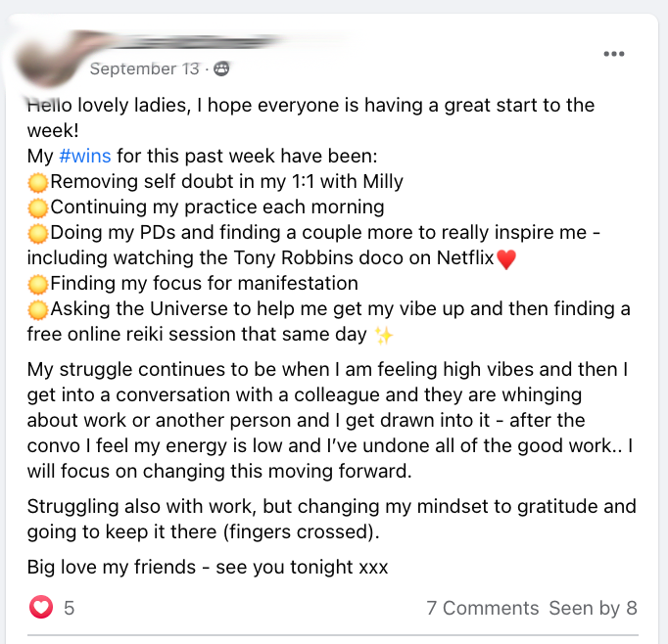The width and height of the screenshot is (668, 644).
Task: Click the heart reaction icon
Action: [41, 607]
